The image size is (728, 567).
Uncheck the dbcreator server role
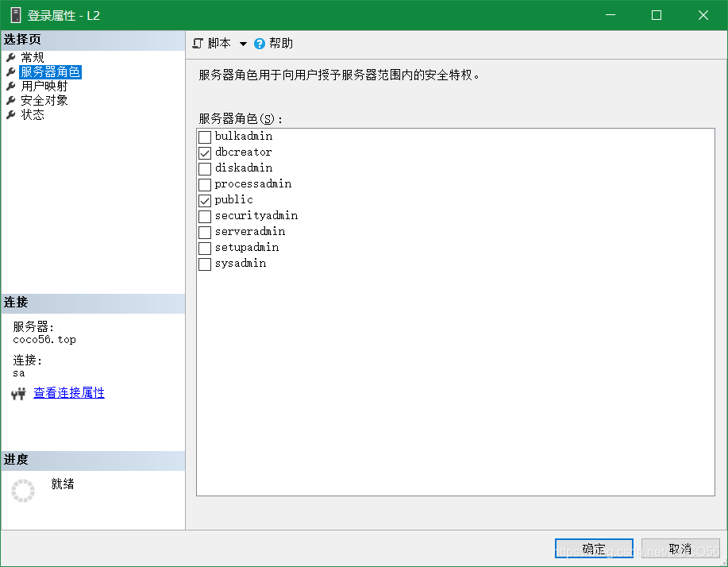click(x=205, y=152)
